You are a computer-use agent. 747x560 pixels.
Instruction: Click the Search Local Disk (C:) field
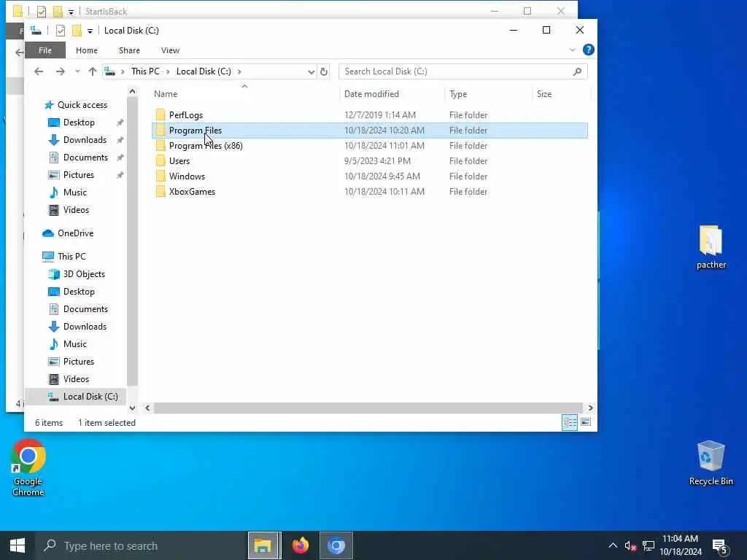click(x=462, y=71)
